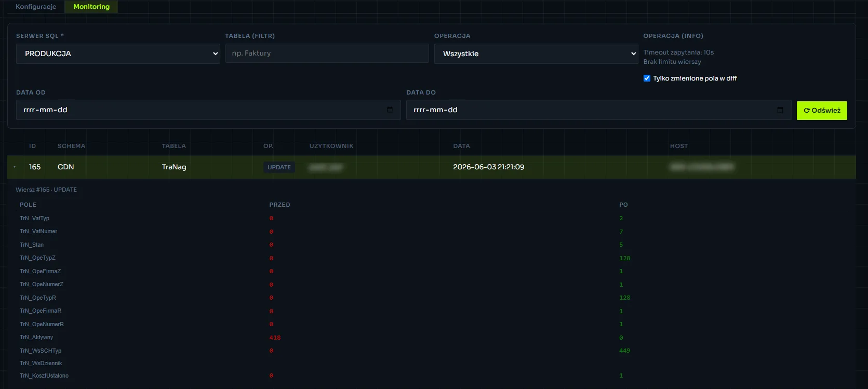Click the HOST column header
Viewport: 868px width, 389px height.
tap(679, 146)
